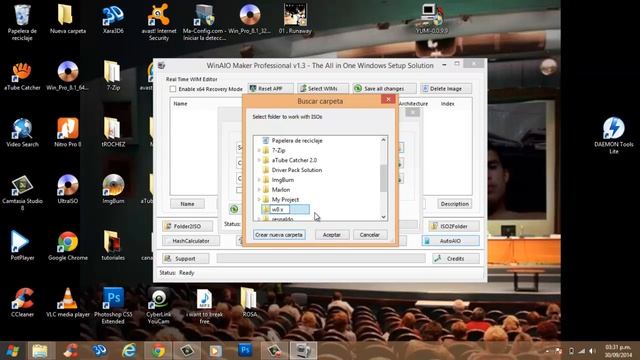Open File Explorer from taskbar
Viewport: 640px width, 360px height.
[x=40, y=351]
